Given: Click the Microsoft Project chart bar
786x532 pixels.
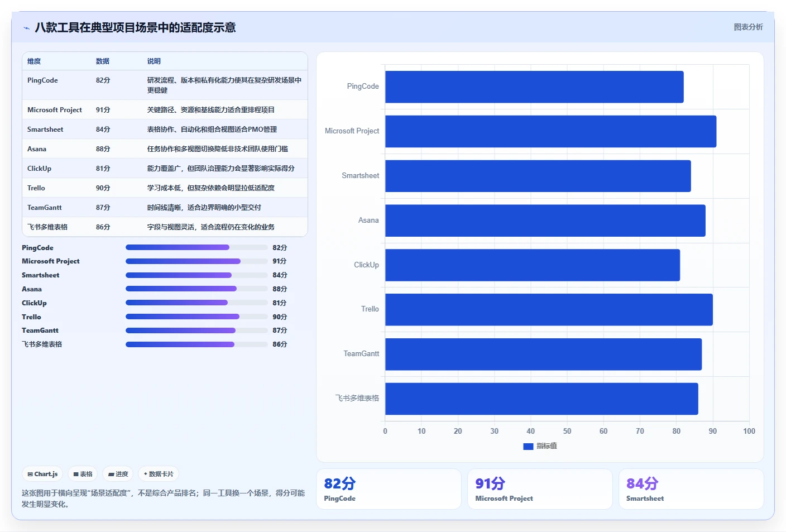Looking at the screenshot, I should point(550,131).
